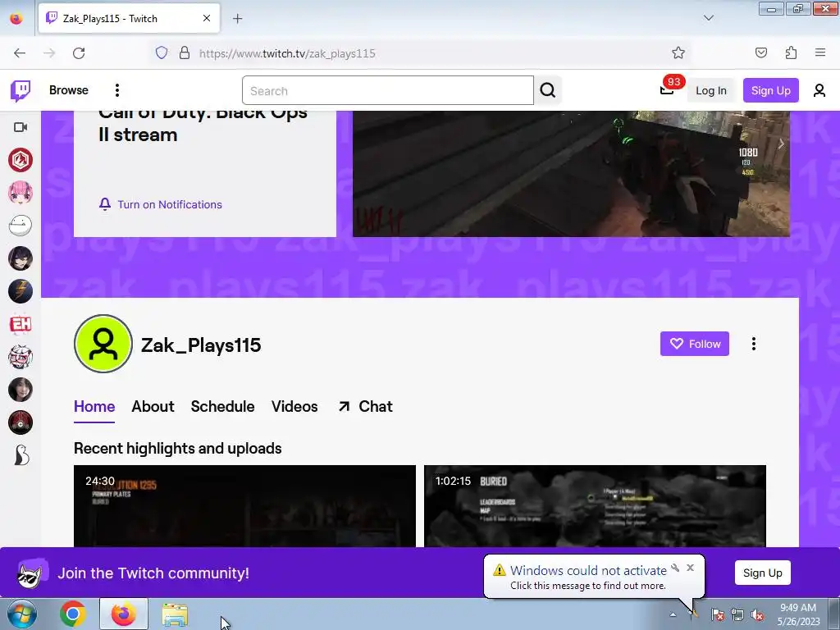This screenshot has height=630, width=840.
Task: Click the Zak_Plays115 channel name heading
Action: click(201, 345)
